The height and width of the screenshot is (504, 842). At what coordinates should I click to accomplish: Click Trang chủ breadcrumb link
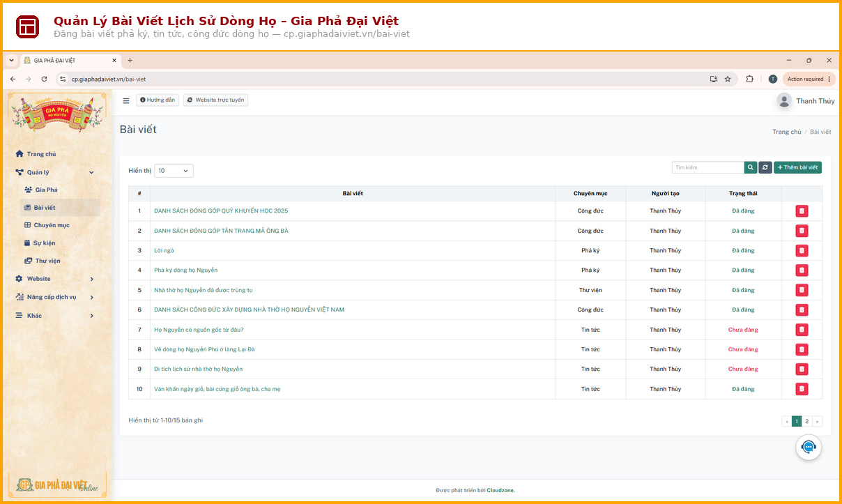786,132
